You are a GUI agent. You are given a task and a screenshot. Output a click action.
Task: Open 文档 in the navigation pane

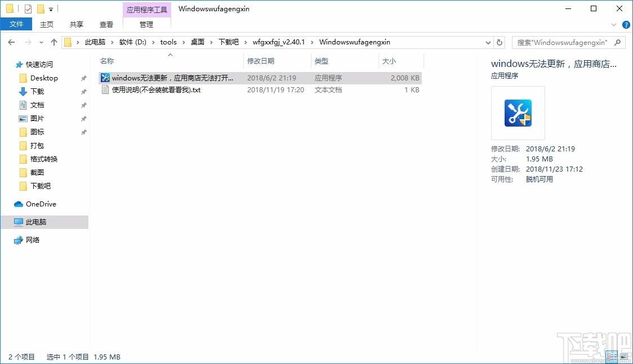[37, 105]
